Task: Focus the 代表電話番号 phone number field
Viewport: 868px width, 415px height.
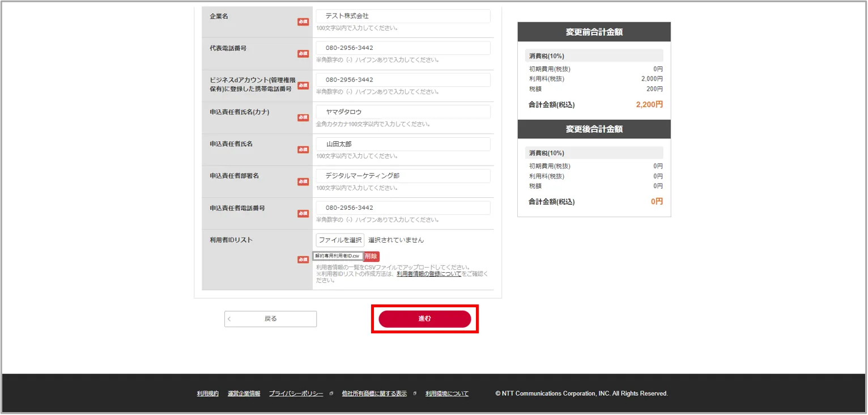Action: click(x=402, y=48)
